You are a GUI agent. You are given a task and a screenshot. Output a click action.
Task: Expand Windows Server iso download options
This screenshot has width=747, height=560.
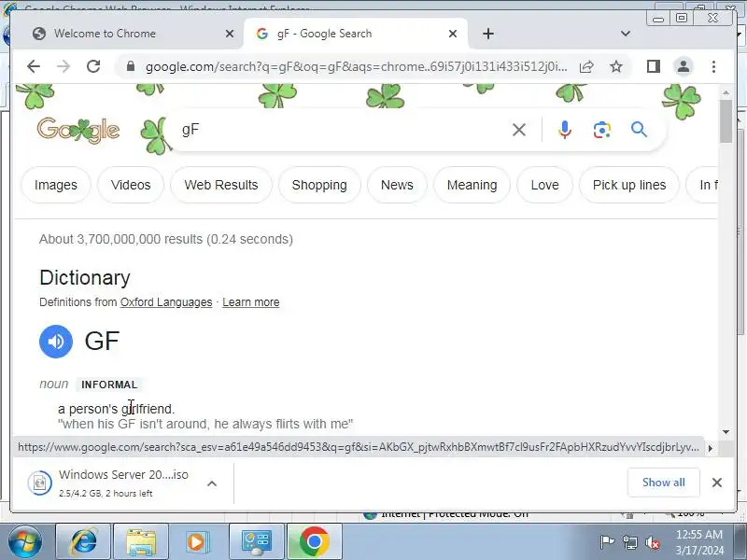click(212, 483)
